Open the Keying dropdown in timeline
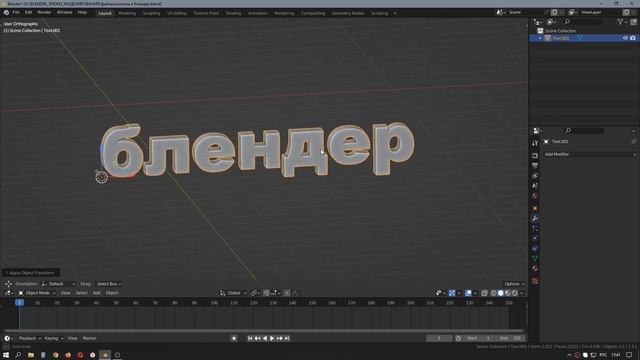The width and height of the screenshot is (640, 360). [53, 338]
